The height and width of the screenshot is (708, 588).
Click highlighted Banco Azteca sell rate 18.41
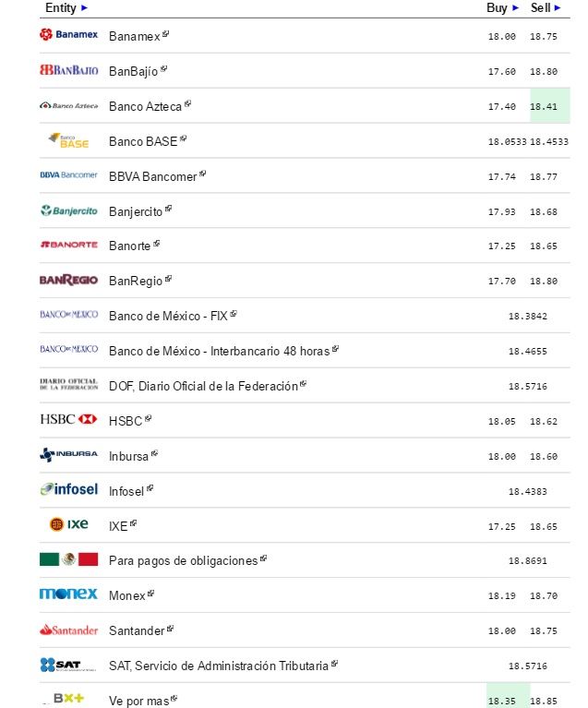(544, 107)
